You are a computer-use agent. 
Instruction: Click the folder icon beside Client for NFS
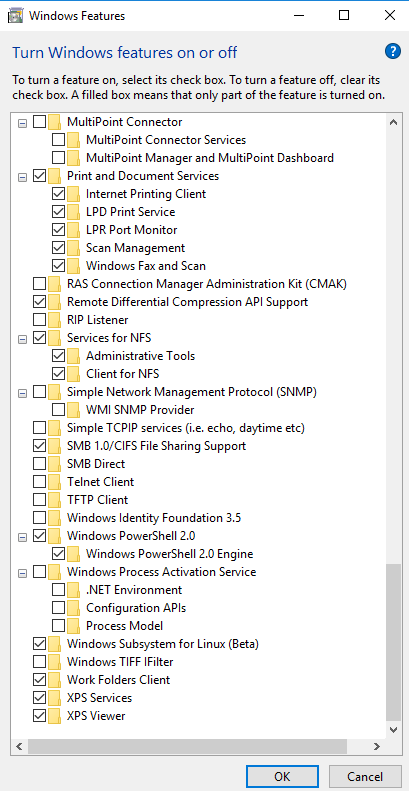click(74, 374)
